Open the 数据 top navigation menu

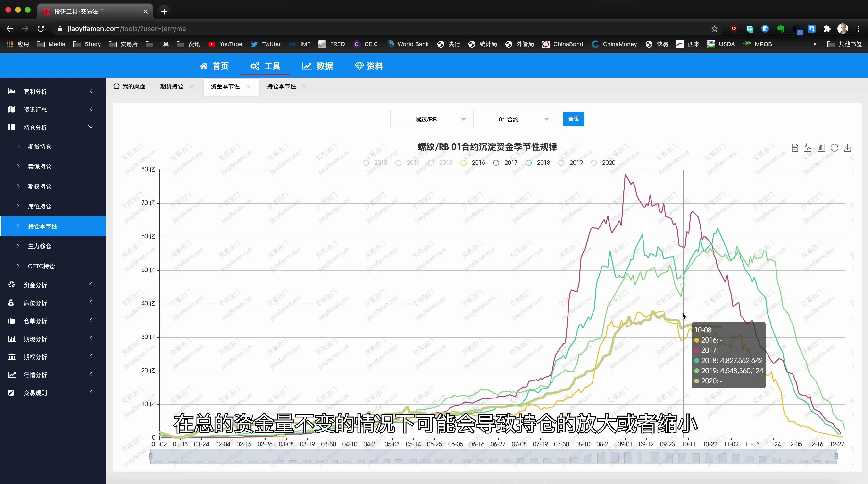tap(318, 66)
